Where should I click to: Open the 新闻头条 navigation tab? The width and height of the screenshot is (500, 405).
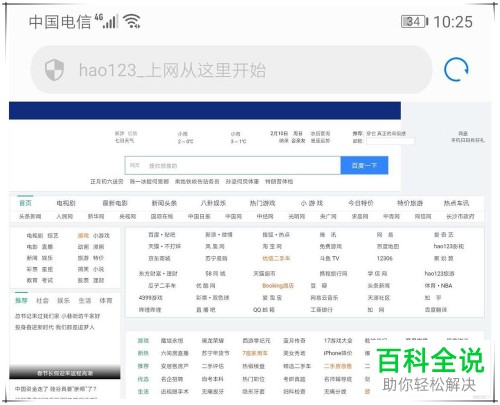tap(164, 203)
